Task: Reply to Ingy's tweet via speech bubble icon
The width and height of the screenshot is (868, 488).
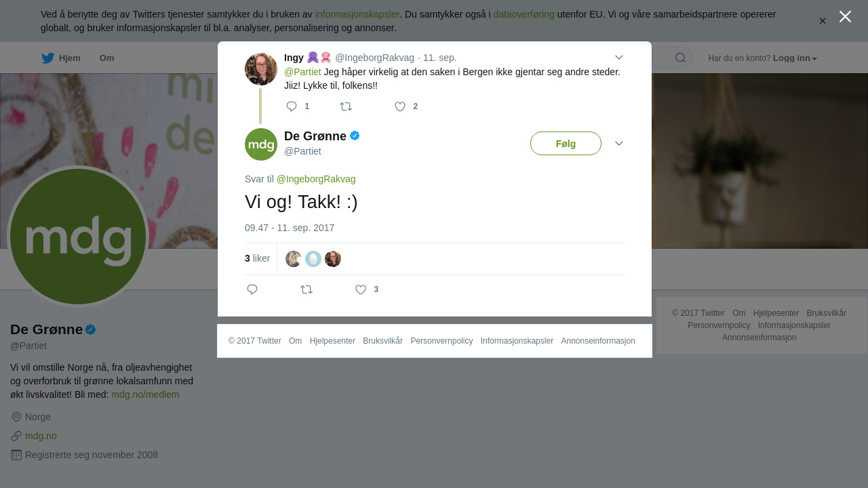Action: (x=292, y=106)
